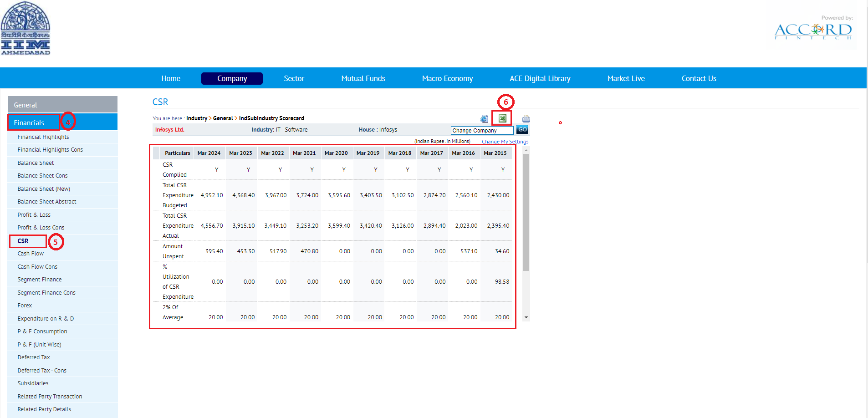This screenshot has height=418, width=868.
Task: Expand the General sidebar section
Action: (x=62, y=104)
